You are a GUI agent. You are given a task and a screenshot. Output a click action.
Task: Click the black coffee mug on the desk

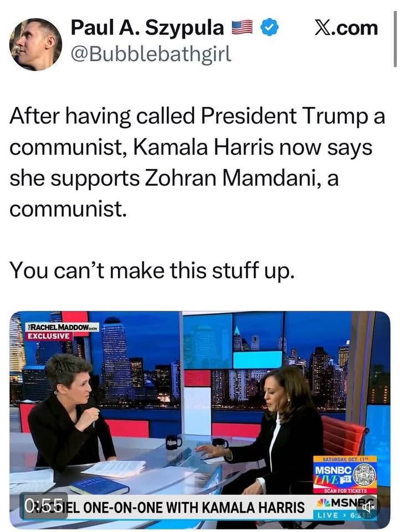tap(173, 441)
